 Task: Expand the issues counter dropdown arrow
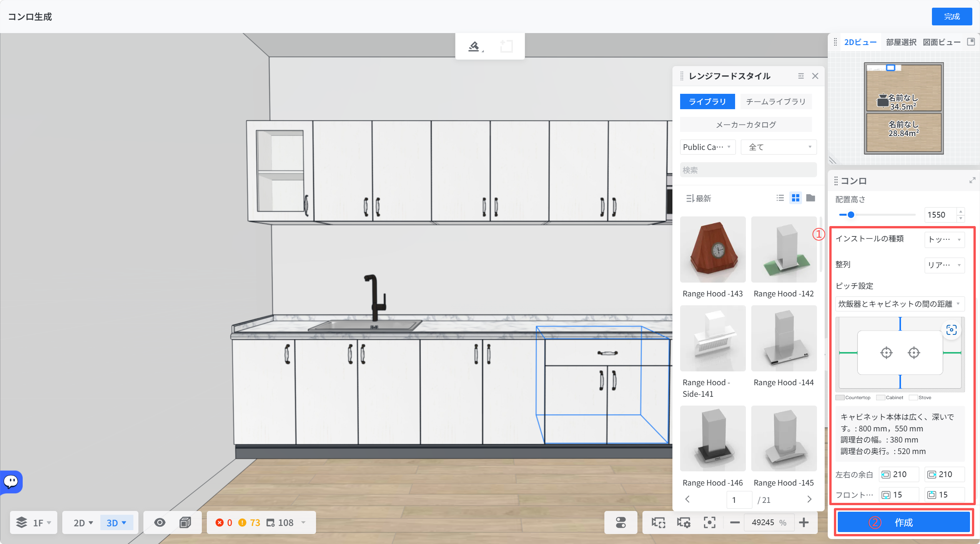pyautogui.click(x=303, y=522)
